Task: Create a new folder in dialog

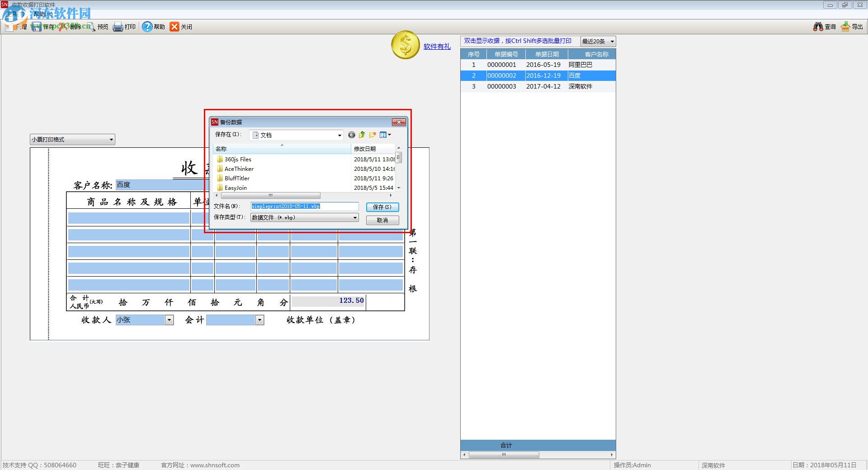Action: pyautogui.click(x=373, y=135)
